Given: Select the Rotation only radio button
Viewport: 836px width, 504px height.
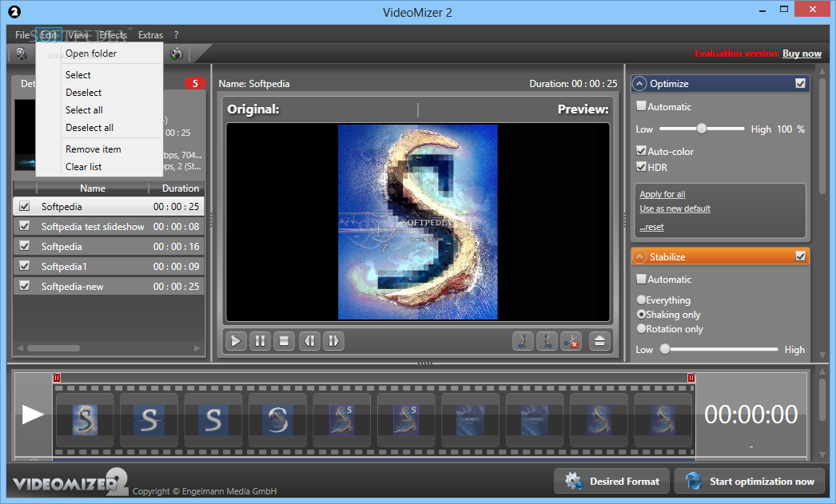Looking at the screenshot, I should tap(642, 329).
